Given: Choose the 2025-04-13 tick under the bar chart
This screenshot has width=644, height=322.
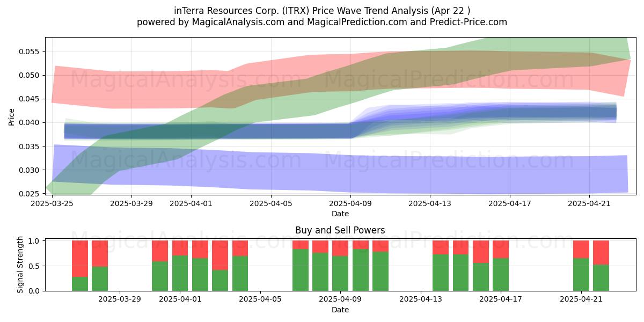Looking at the screenshot, I should click(x=421, y=299).
